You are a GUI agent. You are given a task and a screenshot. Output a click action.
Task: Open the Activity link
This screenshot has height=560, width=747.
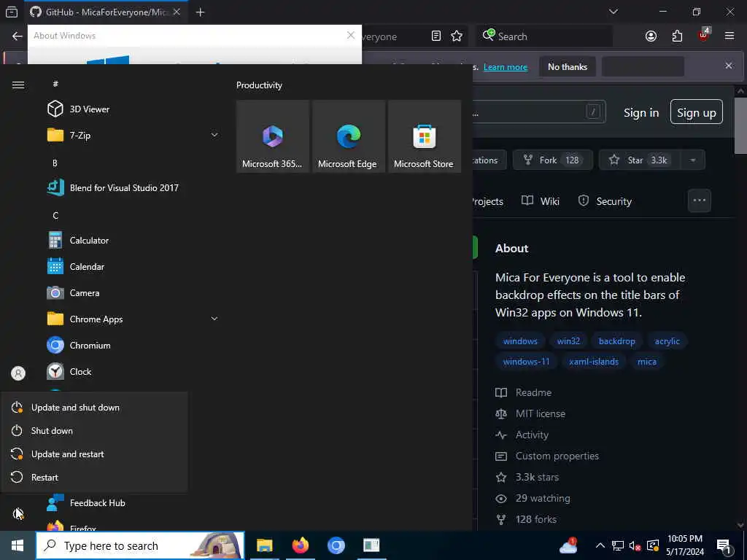[x=522, y=435]
